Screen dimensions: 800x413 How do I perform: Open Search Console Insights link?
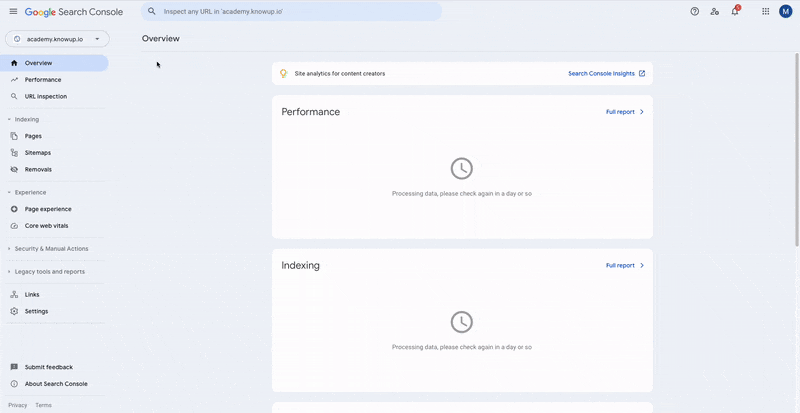tap(606, 73)
